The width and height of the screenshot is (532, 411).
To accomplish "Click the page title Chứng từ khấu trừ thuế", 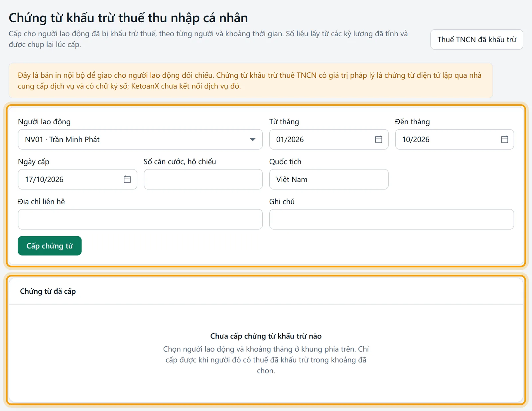I will [128, 18].
